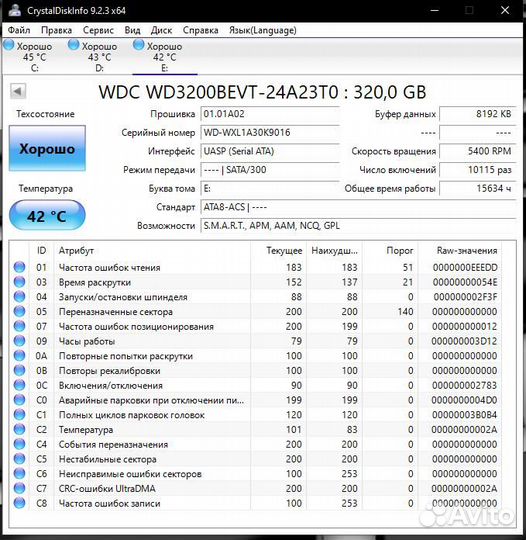The height and width of the screenshot is (540, 526).
Task: Click status orb for attribute C8
Action: 19,503
